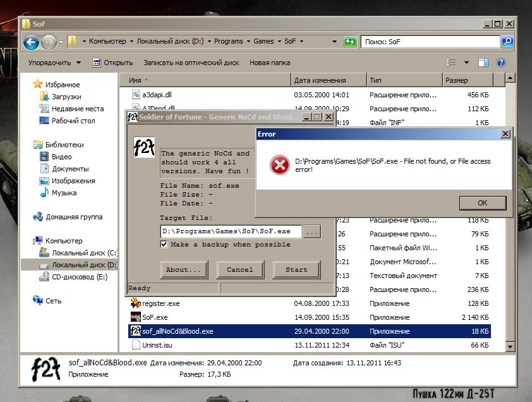Click the file list scrollbar down arrow
Screen dimensions: 532x402
click(510, 346)
